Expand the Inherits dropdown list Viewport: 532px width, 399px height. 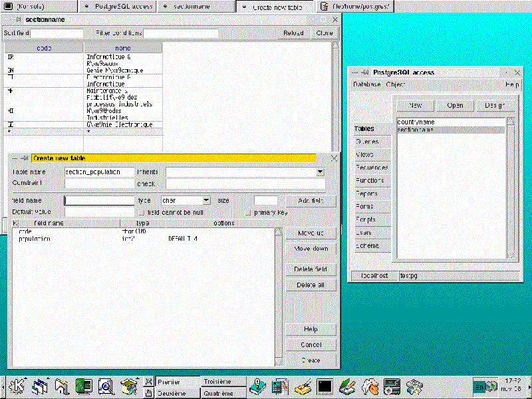(320, 172)
